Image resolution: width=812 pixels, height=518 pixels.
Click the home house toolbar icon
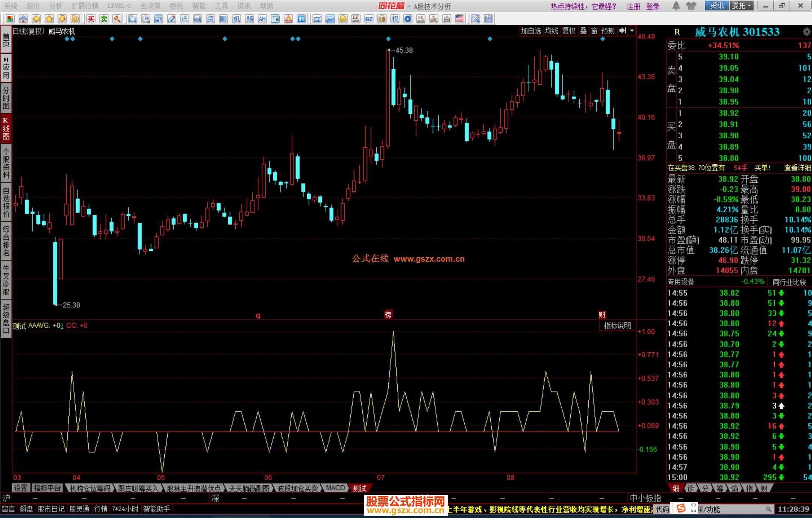click(x=23, y=19)
